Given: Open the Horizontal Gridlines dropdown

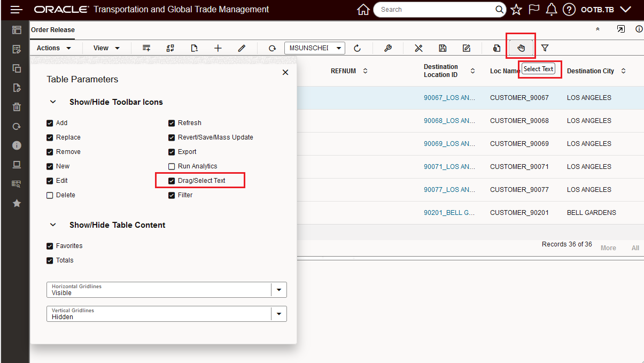Looking at the screenshot, I should click(x=278, y=290).
